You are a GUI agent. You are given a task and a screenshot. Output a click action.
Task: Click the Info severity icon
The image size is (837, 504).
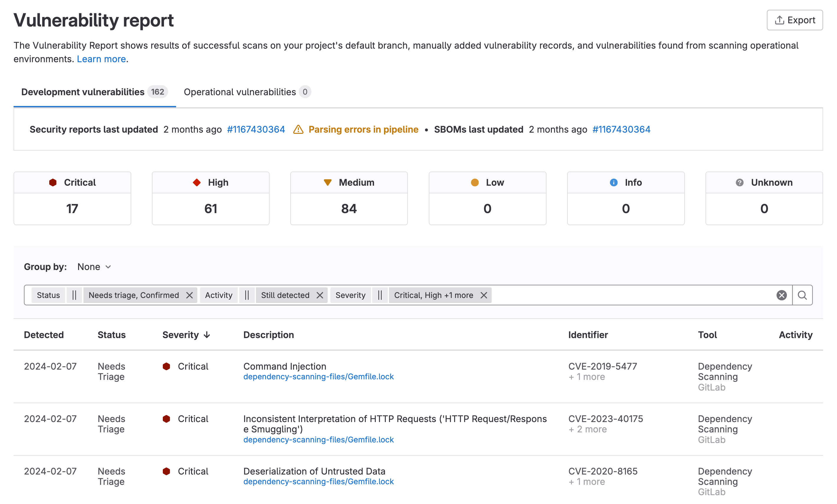tap(613, 182)
